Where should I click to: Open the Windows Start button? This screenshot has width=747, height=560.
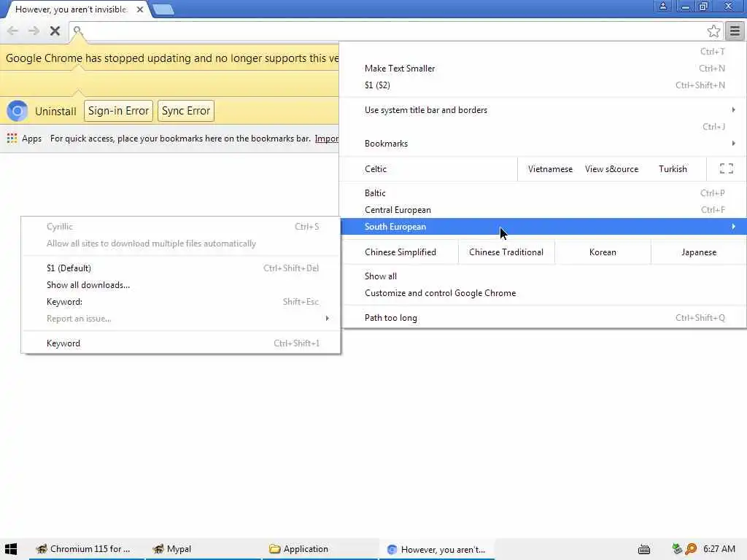(11, 549)
